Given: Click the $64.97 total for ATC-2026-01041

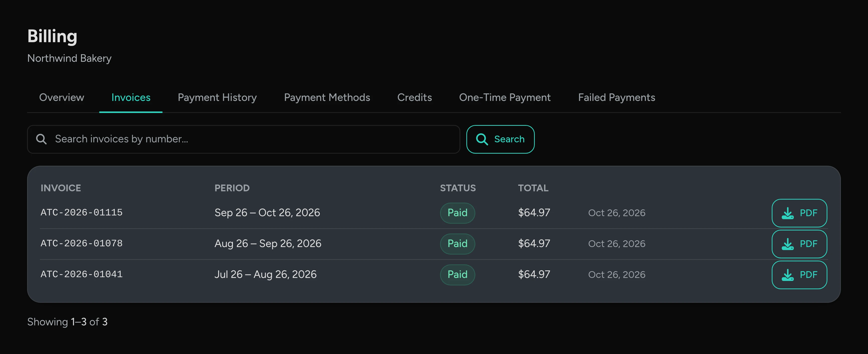Looking at the screenshot, I should coord(534,274).
